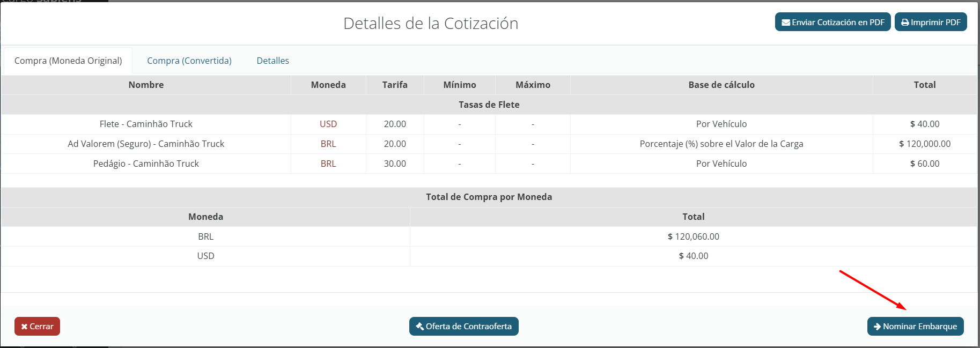Image resolution: width=980 pixels, height=348 pixels.
Task: Click BRL currency in Ad Valorem row
Action: coord(328,144)
